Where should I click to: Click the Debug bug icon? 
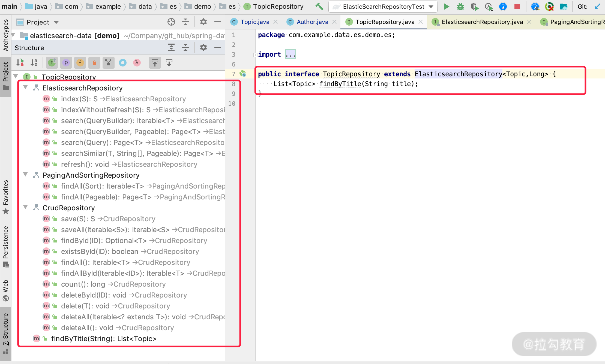[460, 7]
